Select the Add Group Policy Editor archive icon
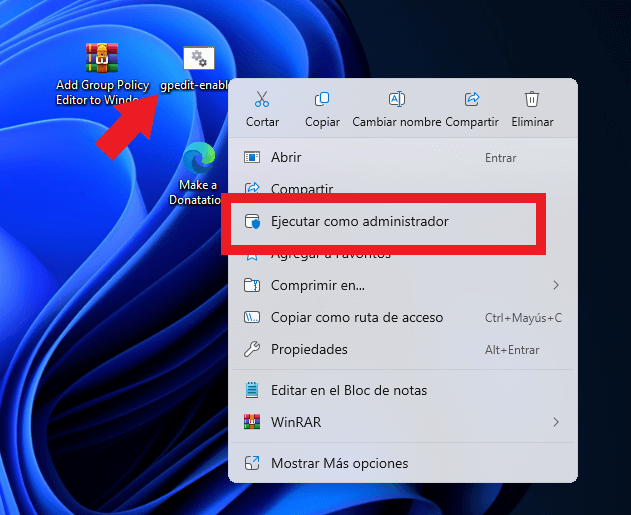631x515 pixels. click(102, 58)
